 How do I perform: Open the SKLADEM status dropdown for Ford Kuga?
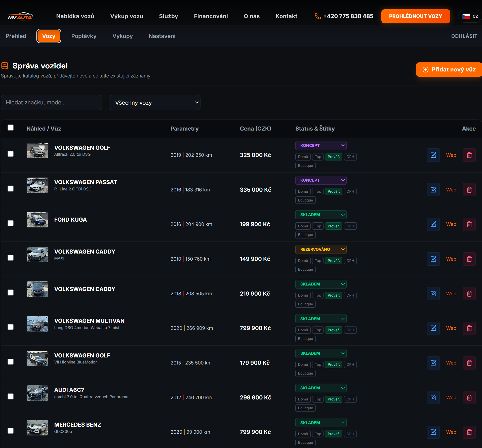pos(321,215)
